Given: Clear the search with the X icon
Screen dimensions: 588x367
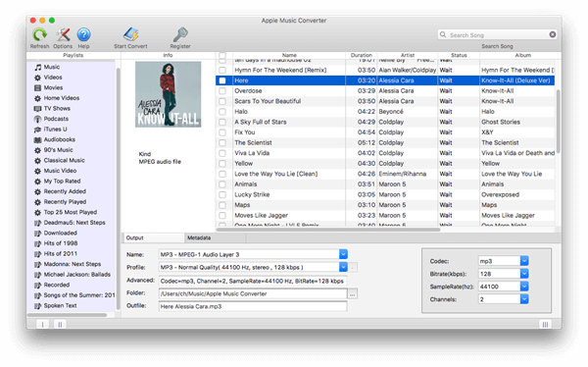Looking at the screenshot, I should point(553,34).
